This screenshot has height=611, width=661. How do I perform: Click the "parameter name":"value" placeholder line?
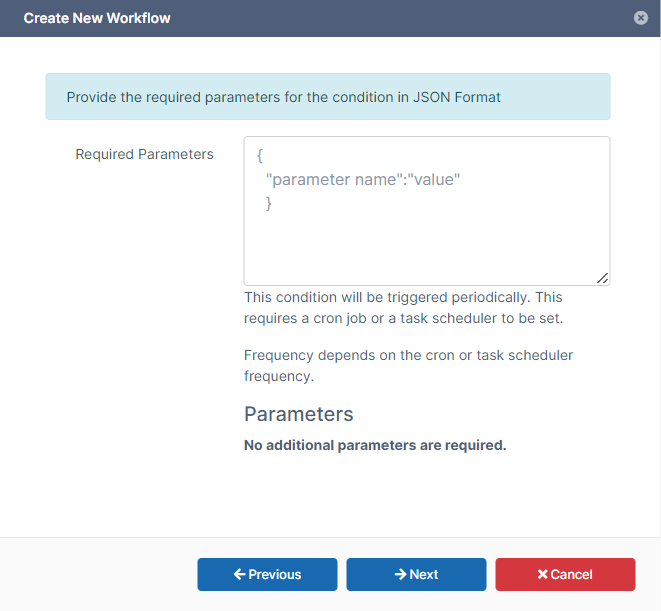pyautogui.click(x=363, y=180)
